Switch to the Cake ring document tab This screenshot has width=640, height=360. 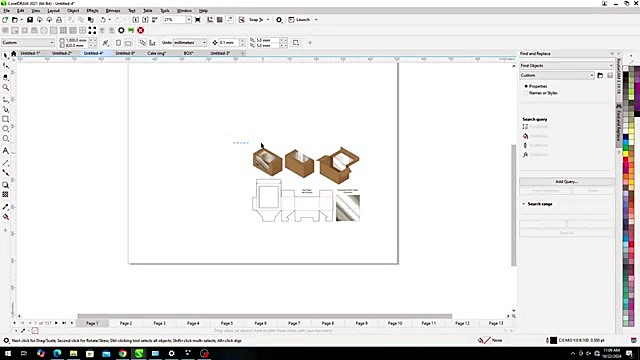click(157, 53)
